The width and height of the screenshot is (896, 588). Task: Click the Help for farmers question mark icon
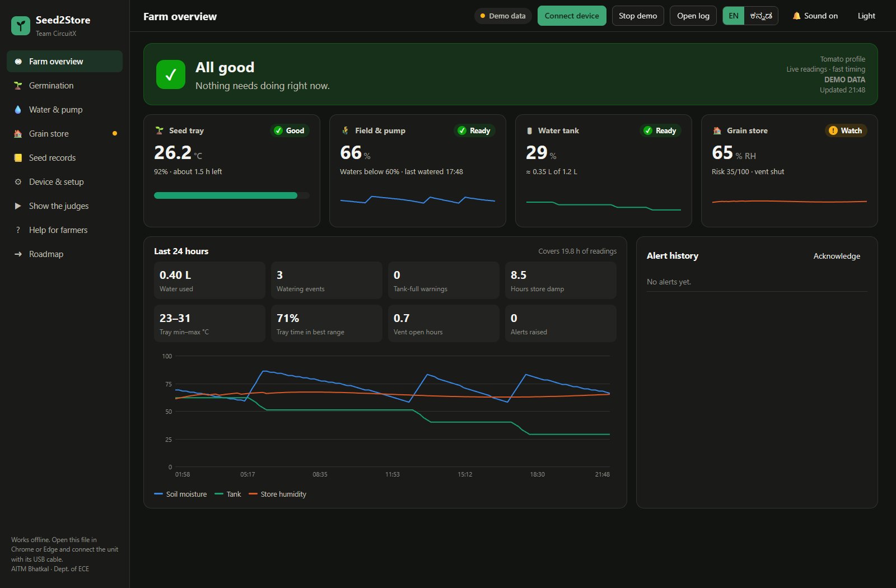(18, 230)
